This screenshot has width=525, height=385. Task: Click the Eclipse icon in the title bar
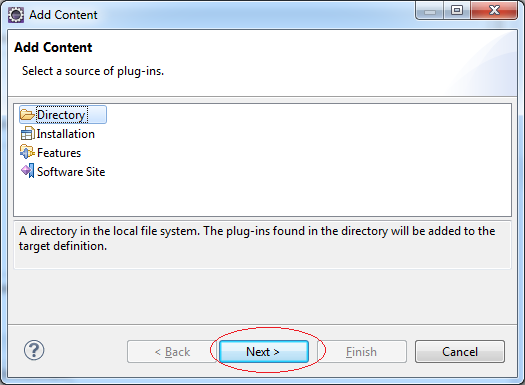[x=16, y=15]
